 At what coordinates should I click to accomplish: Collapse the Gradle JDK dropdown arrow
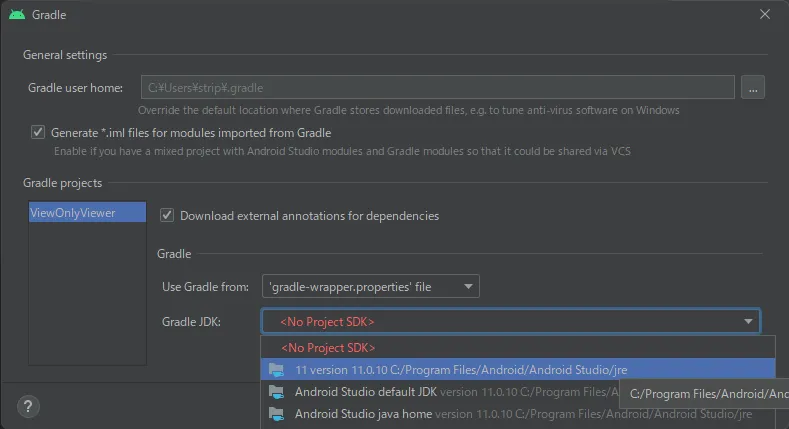[x=748, y=322]
